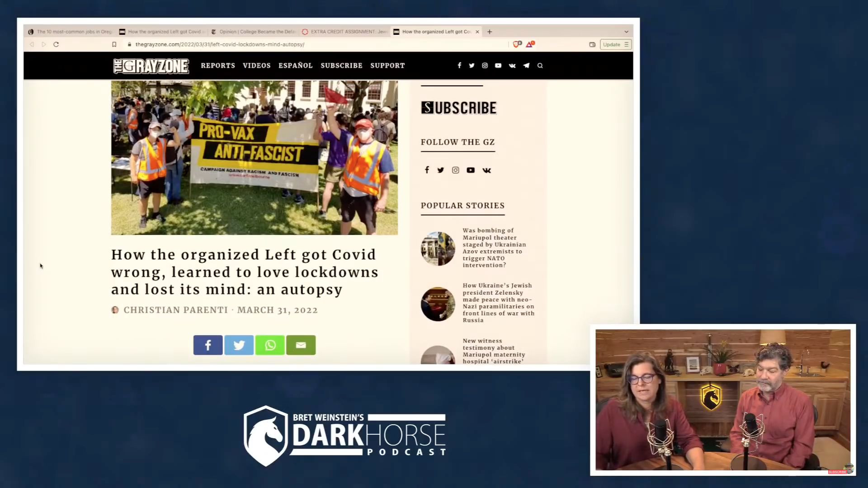Open the Telegram icon in header navigation
The width and height of the screenshot is (868, 488).
(x=526, y=66)
